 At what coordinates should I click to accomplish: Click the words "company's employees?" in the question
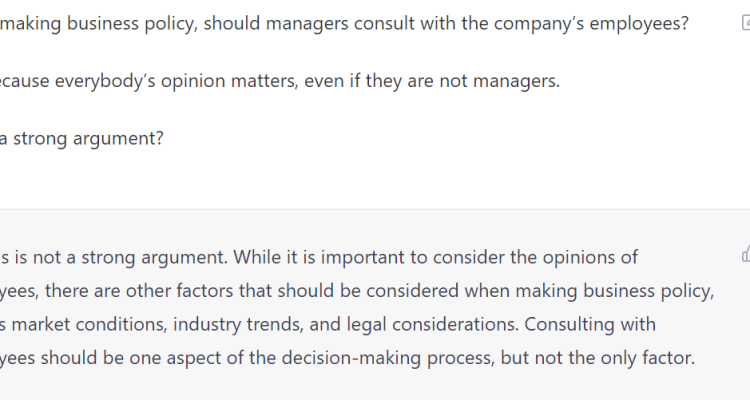(592, 23)
